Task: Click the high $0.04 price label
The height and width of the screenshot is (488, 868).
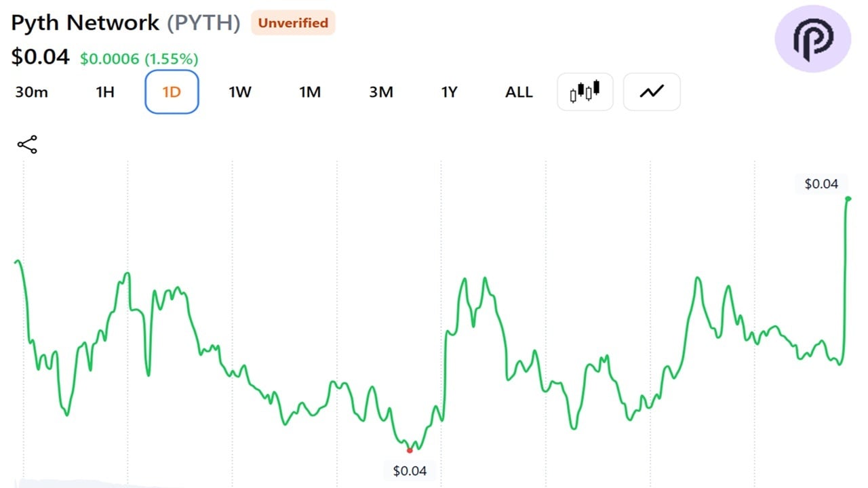Action: (x=821, y=184)
